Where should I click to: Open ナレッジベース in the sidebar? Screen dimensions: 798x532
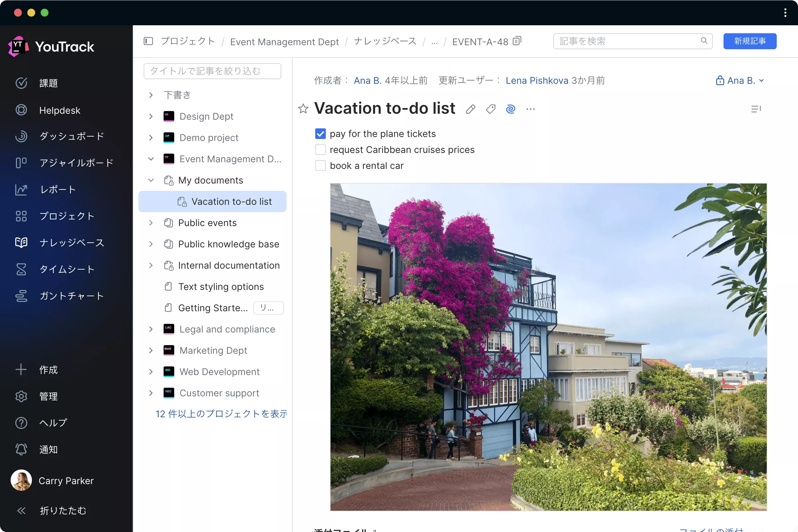click(x=71, y=243)
